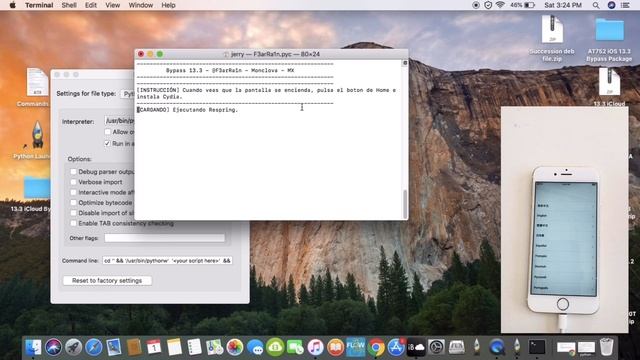
Task: Click the menu bar clock Sat 3:24 PM
Action: tap(563, 5)
